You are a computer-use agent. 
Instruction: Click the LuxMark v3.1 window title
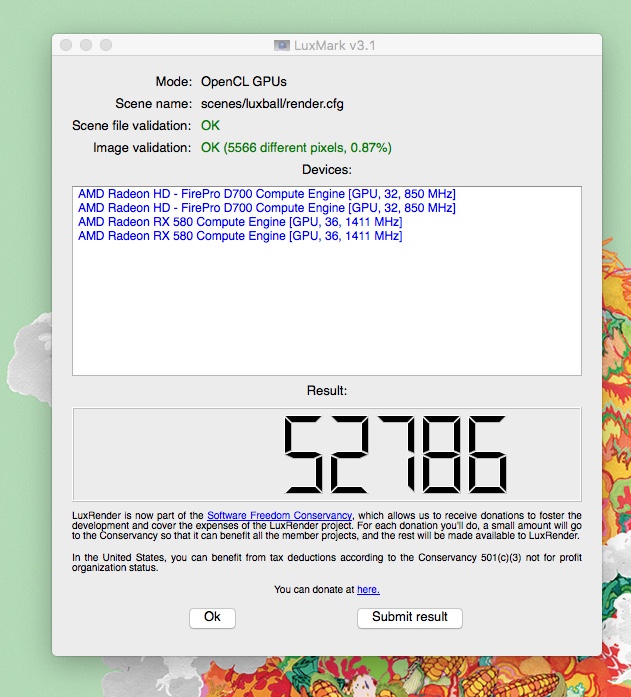335,45
